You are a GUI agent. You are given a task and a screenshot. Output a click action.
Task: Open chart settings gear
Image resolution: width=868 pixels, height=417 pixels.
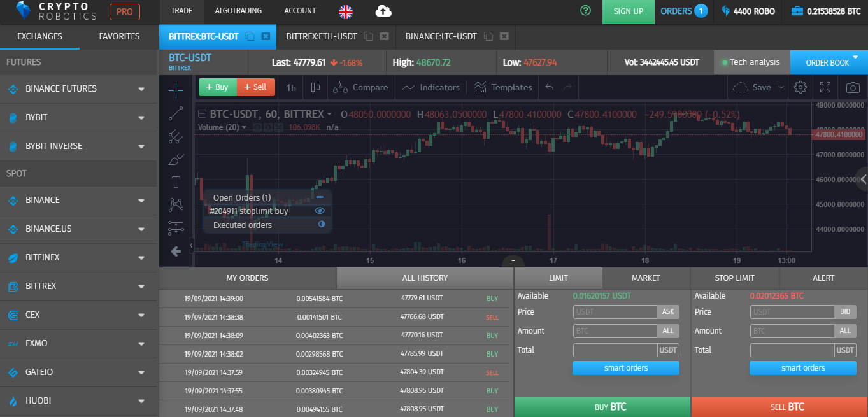click(x=801, y=87)
